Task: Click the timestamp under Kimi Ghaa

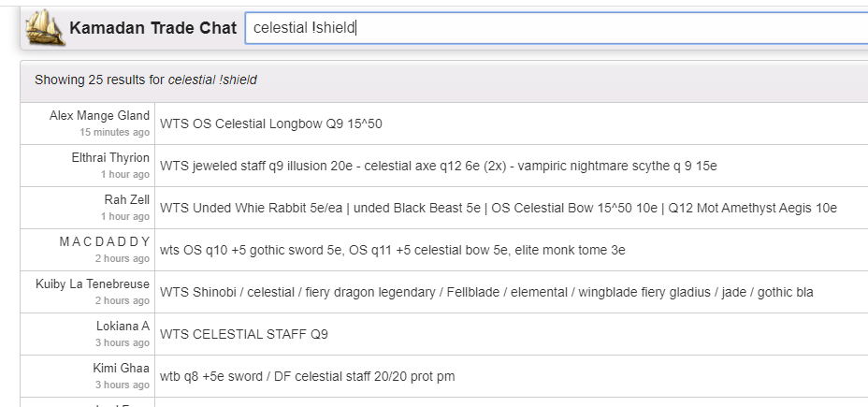Action: pos(122,385)
